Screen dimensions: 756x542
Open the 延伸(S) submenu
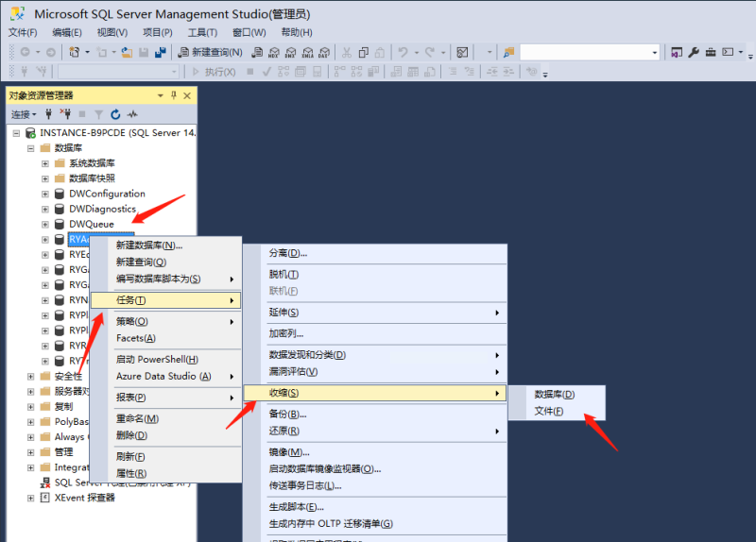tap(375, 313)
